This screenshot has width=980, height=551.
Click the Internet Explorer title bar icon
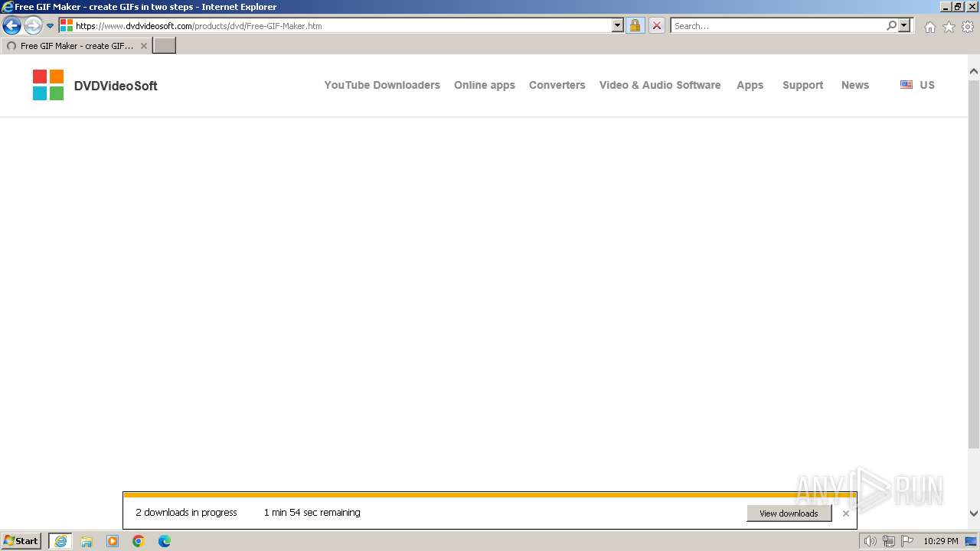point(8,7)
